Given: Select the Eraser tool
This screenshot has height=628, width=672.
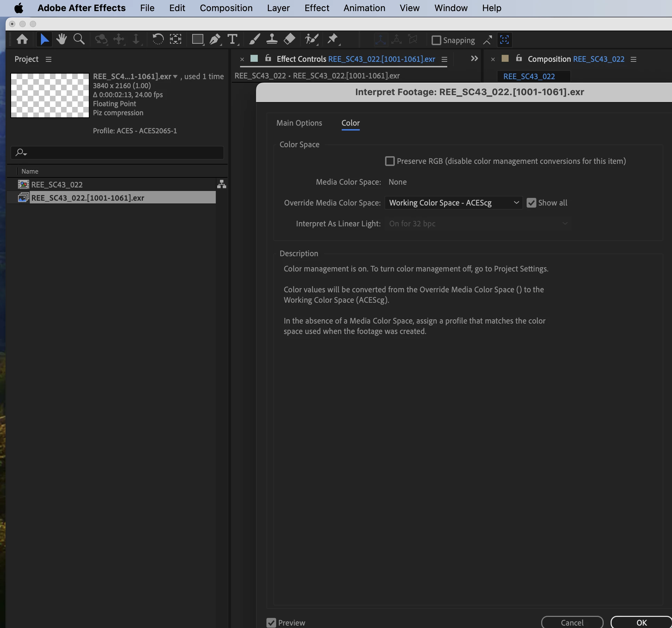Looking at the screenshot, I should coord(289,39).
